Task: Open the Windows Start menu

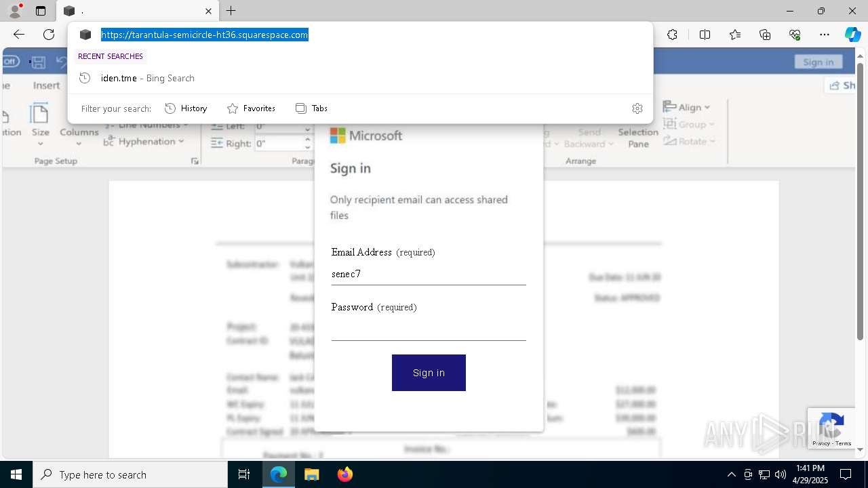Action: [16, 474]
